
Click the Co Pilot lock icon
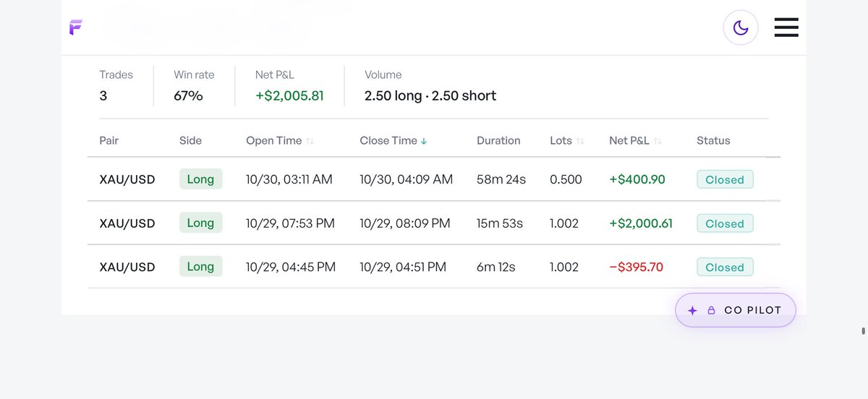tap(711, 310)
